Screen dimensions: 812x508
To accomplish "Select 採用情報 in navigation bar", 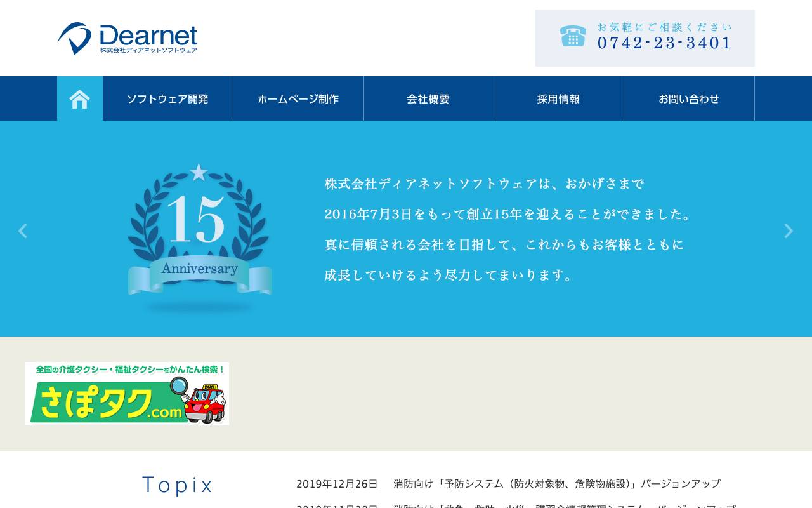I will [x=559, y=98].
